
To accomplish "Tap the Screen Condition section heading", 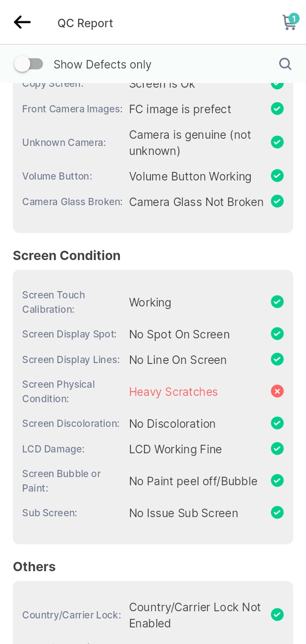I will (x=67, y=255).
